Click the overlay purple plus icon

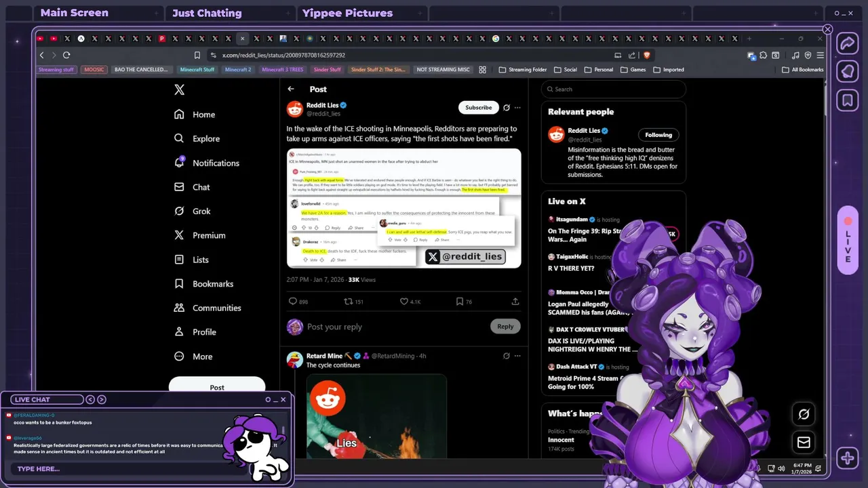point(848,458)
